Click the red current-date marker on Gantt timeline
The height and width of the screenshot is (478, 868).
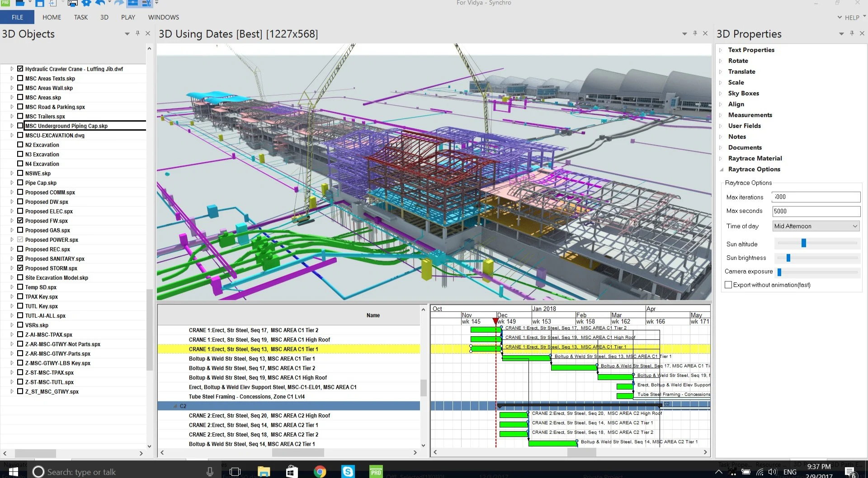pyautogui.click(x=496, y=321)
